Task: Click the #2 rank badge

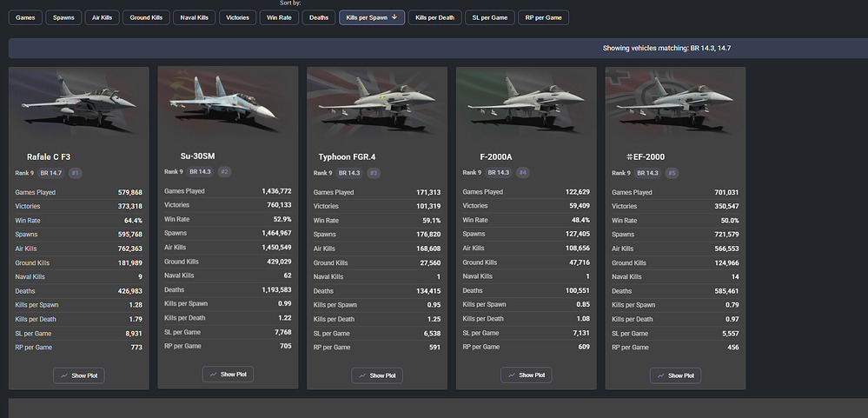Action: point(224,172)
